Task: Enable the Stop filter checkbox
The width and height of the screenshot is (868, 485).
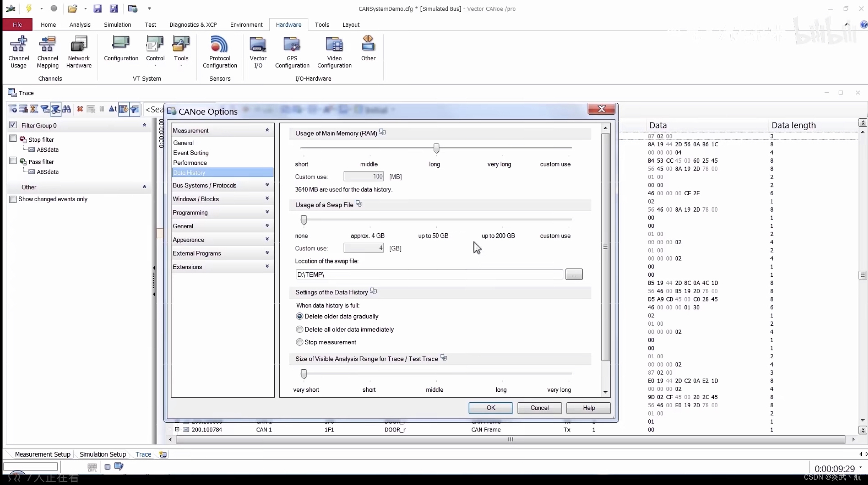Action: [13, 138]
